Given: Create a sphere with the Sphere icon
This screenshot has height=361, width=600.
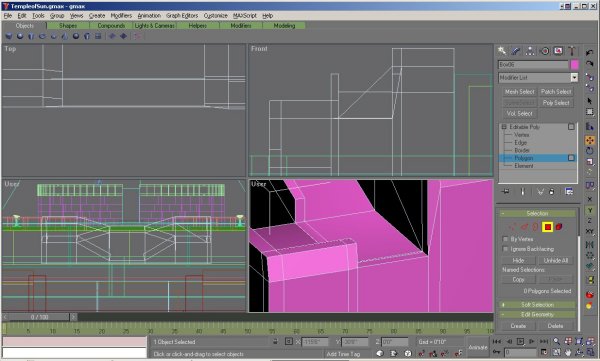Looking at the screenshot, I should (20, 36).
